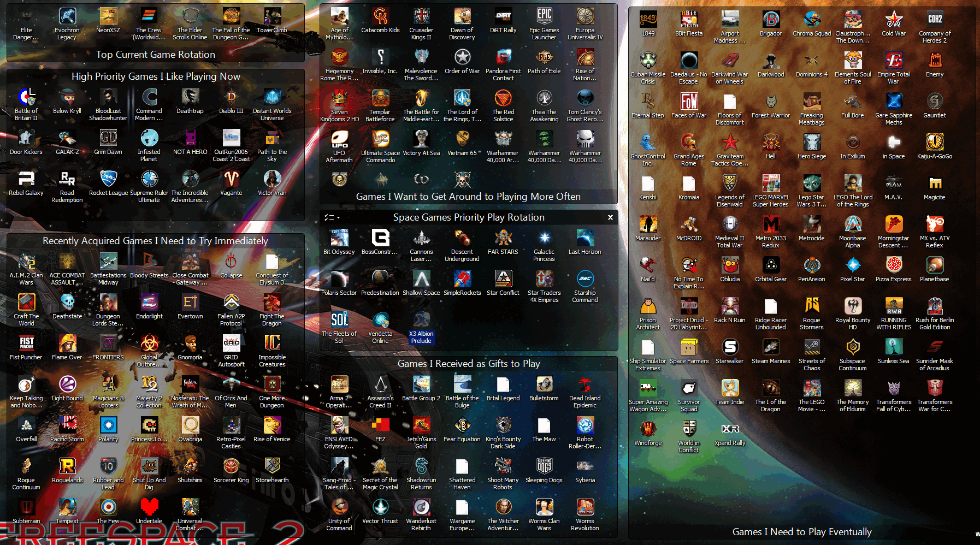980x545 pixels.
Task: Close the Space Games Priority Play Rotation fence
Action: (x=610, y=217)
